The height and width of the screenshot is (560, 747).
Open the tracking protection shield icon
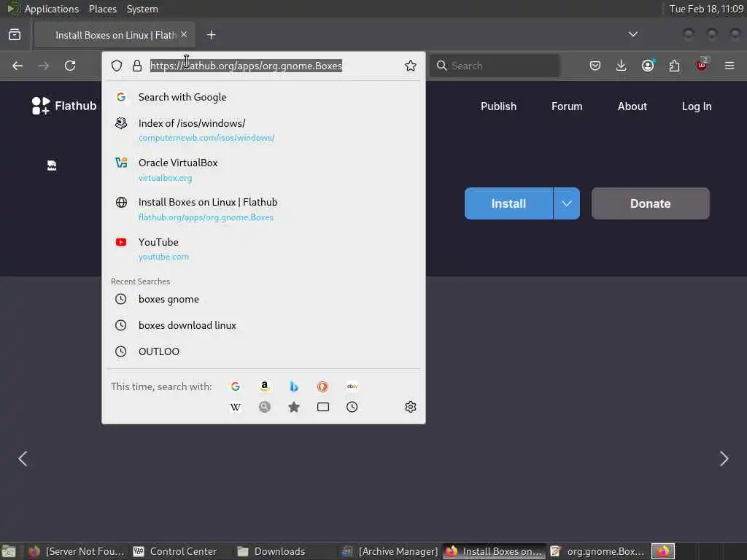click(117, 66)
